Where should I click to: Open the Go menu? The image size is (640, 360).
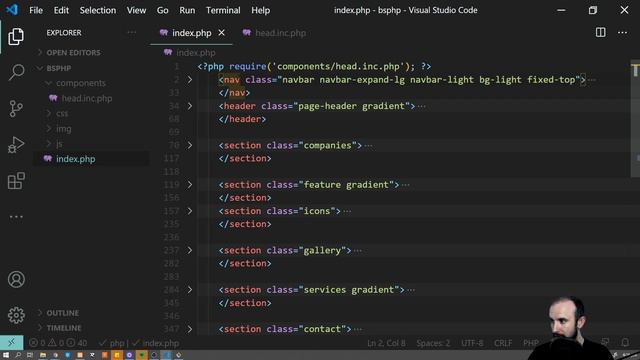click(162, 10)
